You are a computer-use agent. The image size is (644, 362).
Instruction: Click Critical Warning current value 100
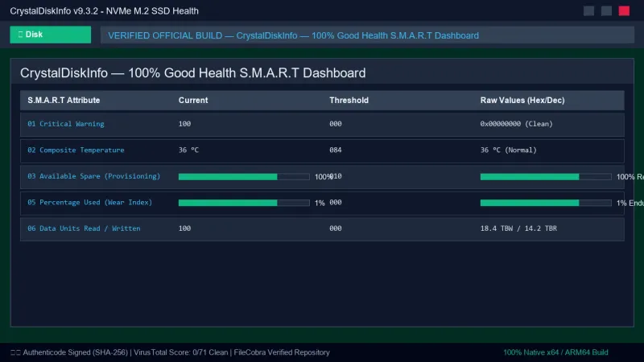coord(184,124)
